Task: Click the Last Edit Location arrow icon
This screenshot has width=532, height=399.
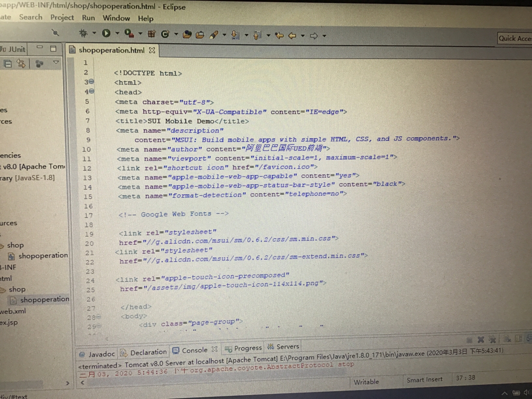Action: (279, 35)
